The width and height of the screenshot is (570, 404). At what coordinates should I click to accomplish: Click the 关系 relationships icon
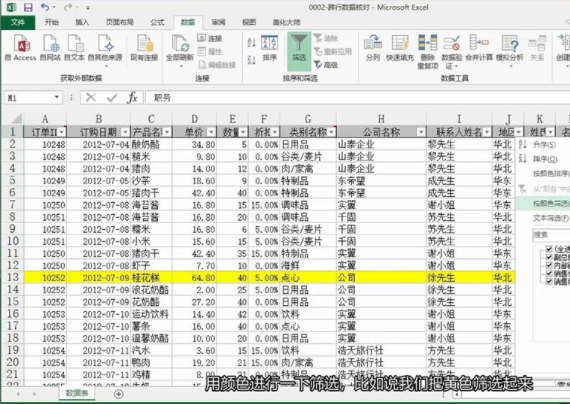point(537,48)
